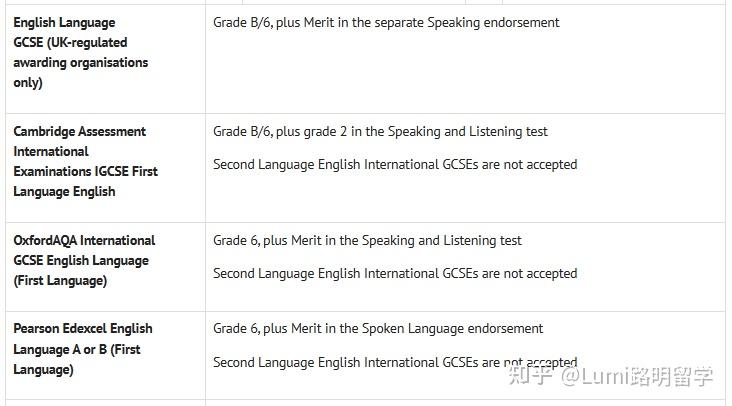The width and height of the screenshot is (732, 406).
Task: Click 'Pearson Edexcel English Language A or B' heading
Action: click(83, 339)
